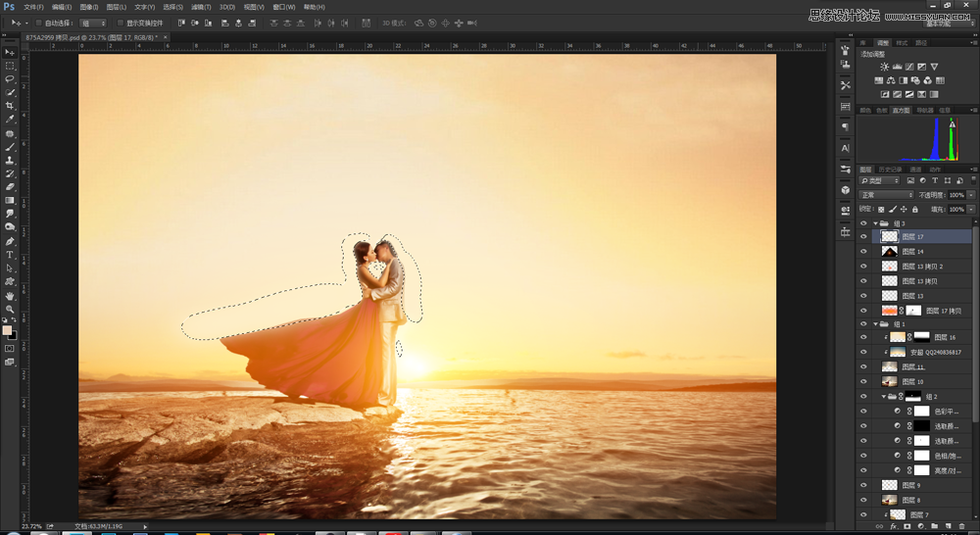Image resolution: width=980 pixels, height=535 pixels.
Task: Open Character panel icon in collapsed dock
Action: coord(845,148)
